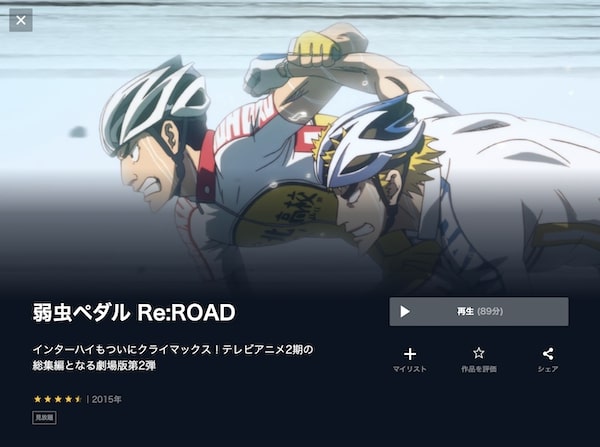Viewport: 600px width, 447px height.
Task: Close the detail overlay with the X
Action: pyautogui.click(x=21, y=20)
